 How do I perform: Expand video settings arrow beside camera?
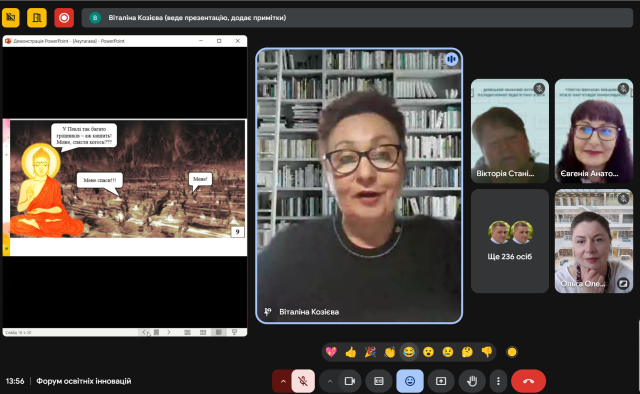click(x=330, y=381)
